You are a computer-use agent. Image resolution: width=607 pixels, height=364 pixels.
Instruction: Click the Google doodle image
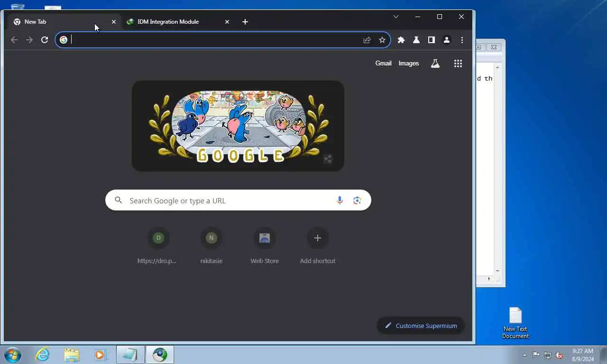[238, 126]
